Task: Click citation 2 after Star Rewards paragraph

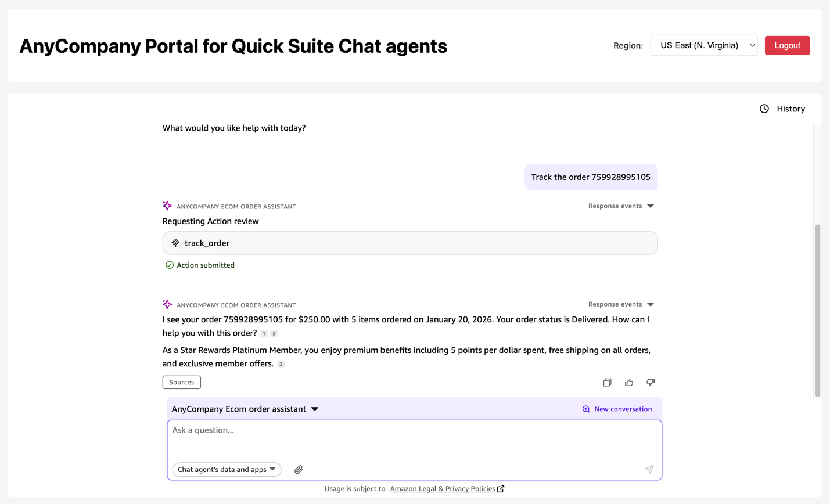Action: [281, 364]
